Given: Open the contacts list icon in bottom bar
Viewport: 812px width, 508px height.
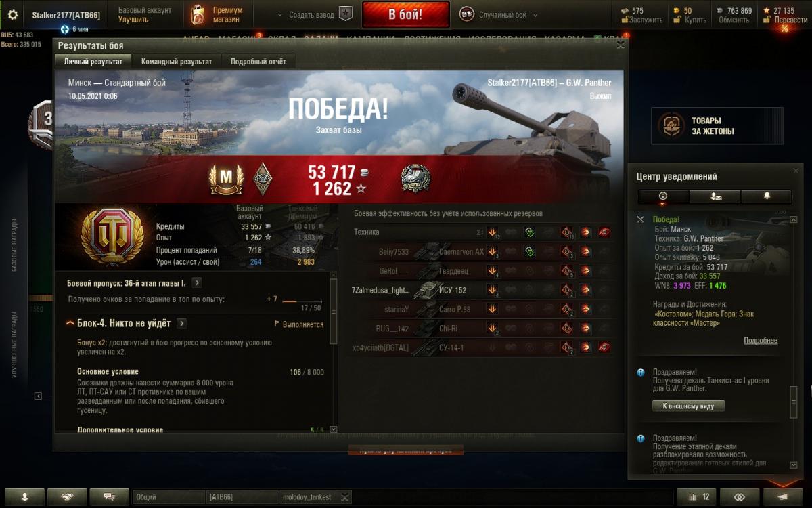Looking at the screenshot, I should tap(24, 496).
